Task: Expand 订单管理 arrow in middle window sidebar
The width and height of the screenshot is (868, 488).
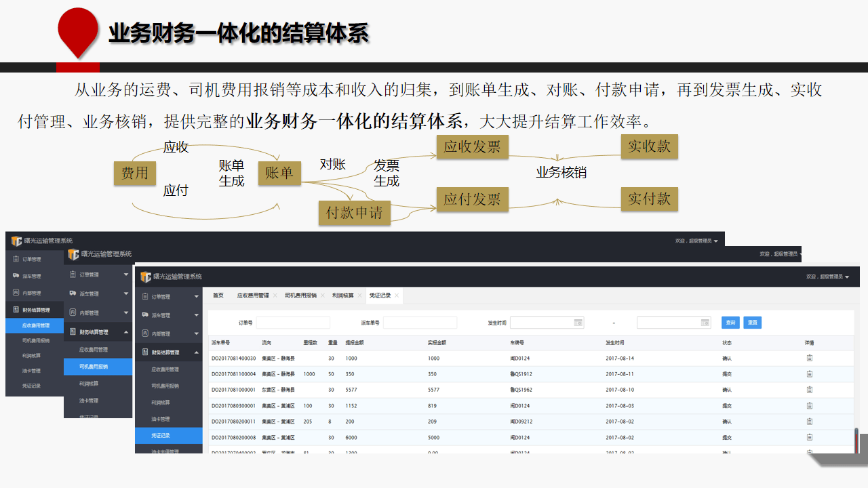Action: point(126,274)
